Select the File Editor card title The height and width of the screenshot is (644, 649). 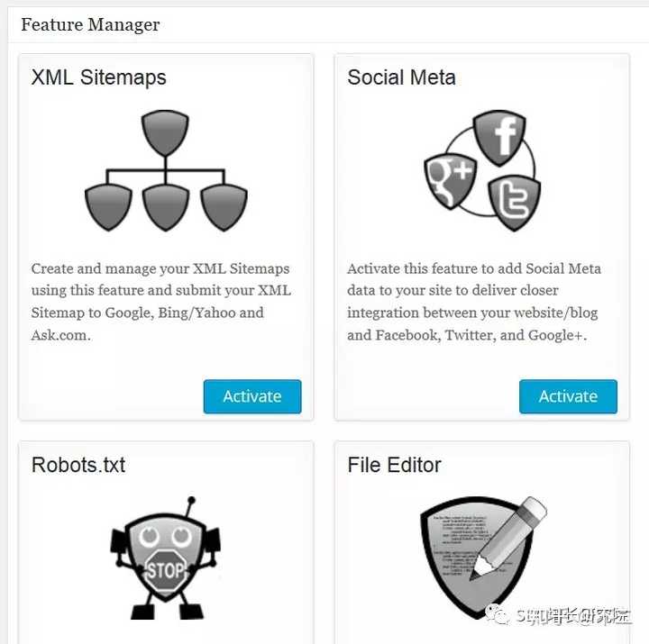(x=394, y=465)
